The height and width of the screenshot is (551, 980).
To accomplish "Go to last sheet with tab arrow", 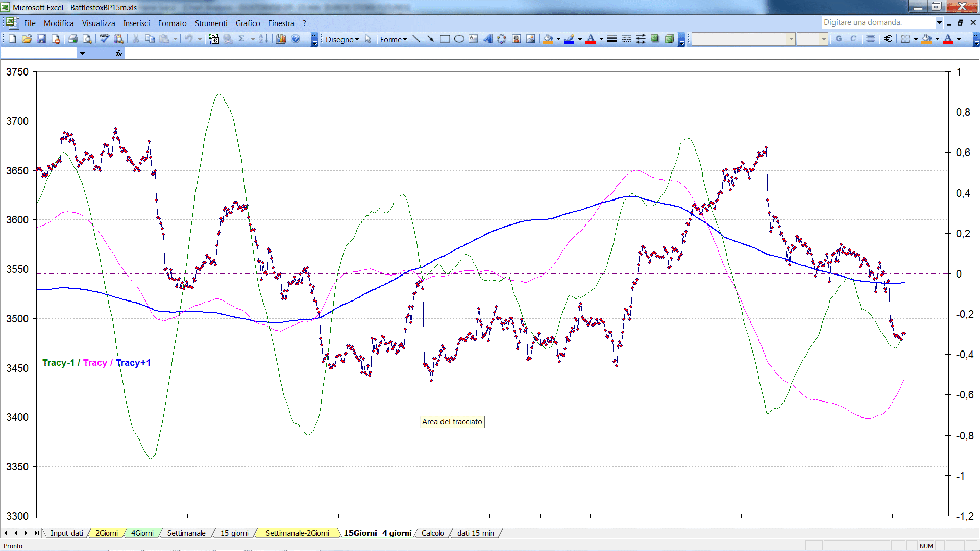I will point(37,533).
